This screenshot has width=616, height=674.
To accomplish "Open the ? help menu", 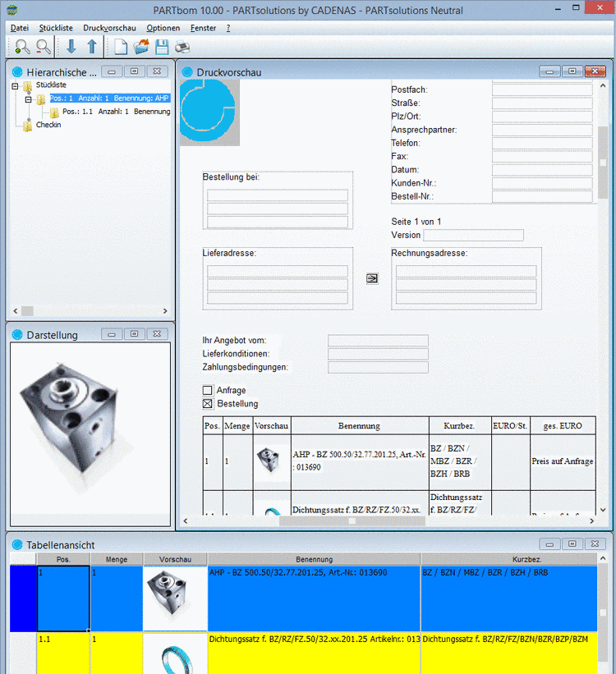I will [x=228, y=28].
